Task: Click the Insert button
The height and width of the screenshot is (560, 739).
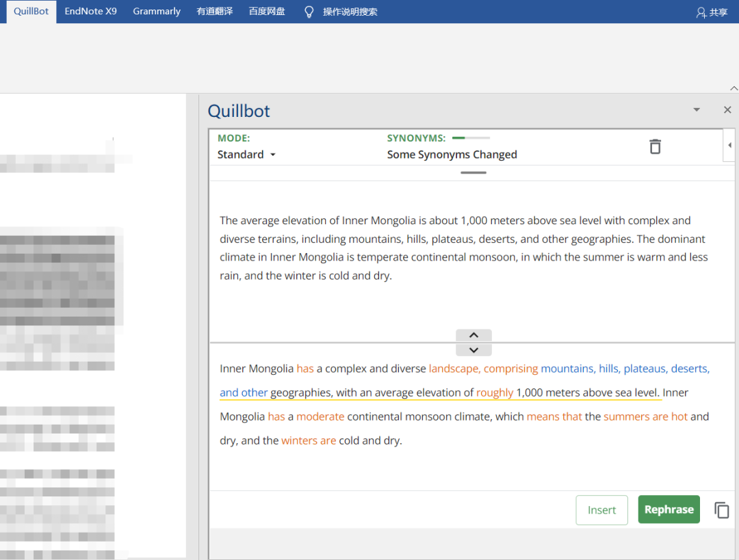Action: 601,510
